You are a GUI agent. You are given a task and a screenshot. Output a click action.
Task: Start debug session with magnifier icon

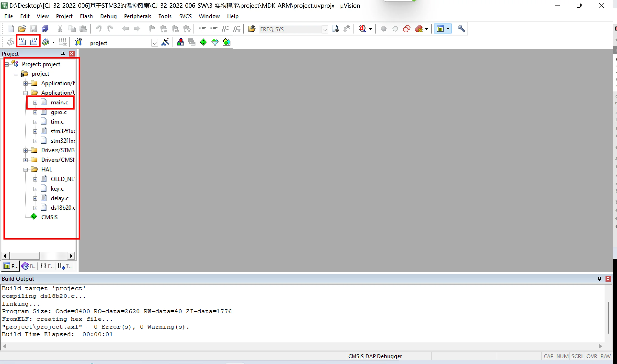point(362,29)
